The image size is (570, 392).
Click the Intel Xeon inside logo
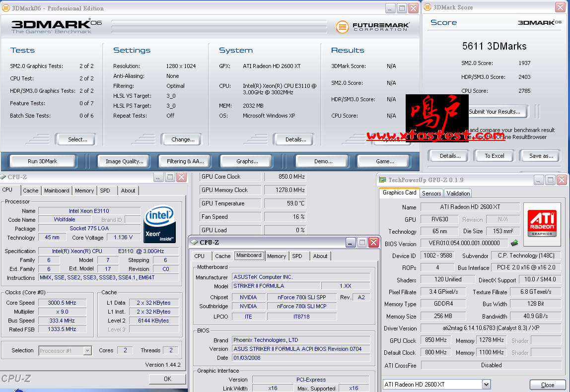point(159,225)
